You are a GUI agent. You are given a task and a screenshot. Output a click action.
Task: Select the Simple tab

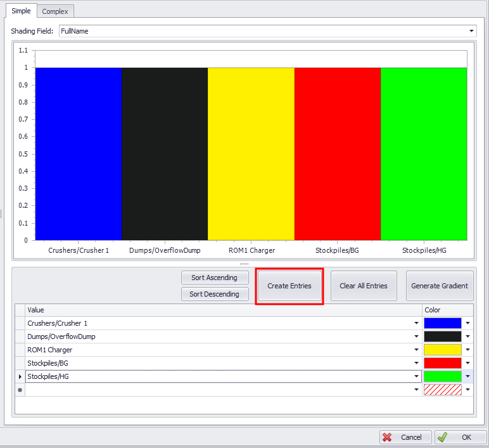pyautogui.click(x=21, y=11)
